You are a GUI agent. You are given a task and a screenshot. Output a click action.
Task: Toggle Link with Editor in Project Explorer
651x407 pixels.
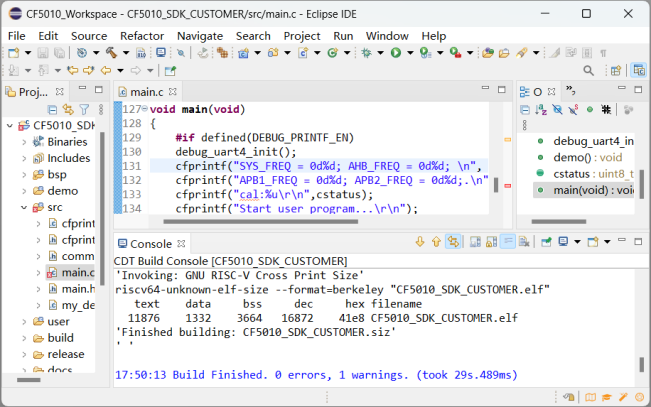point(68,109)
